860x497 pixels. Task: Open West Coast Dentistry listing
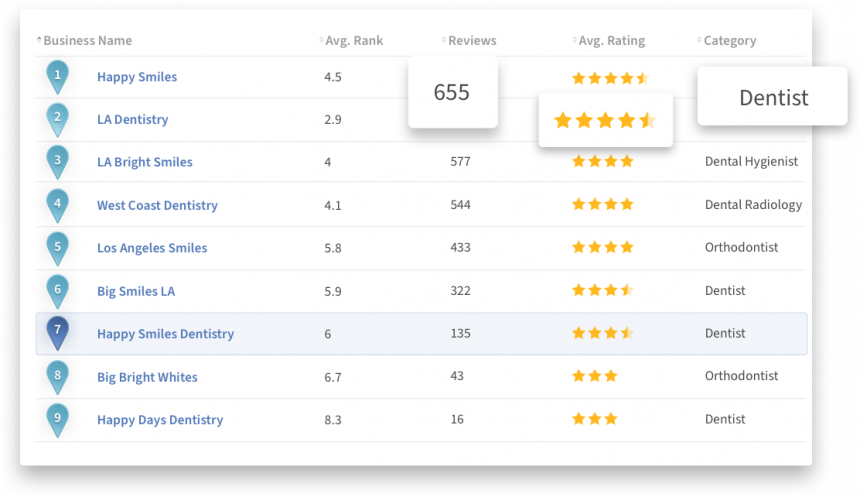(x=157, y=206)
